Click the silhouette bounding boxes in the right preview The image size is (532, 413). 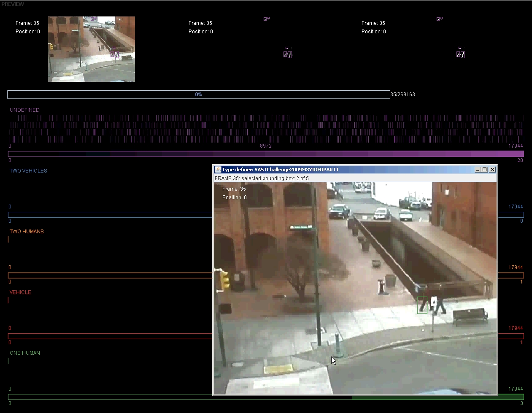[x=461, y=54]
